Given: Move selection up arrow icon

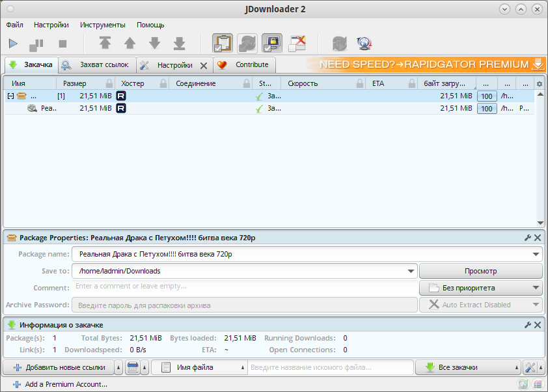Looking at the screenshot, I should 130,43.
